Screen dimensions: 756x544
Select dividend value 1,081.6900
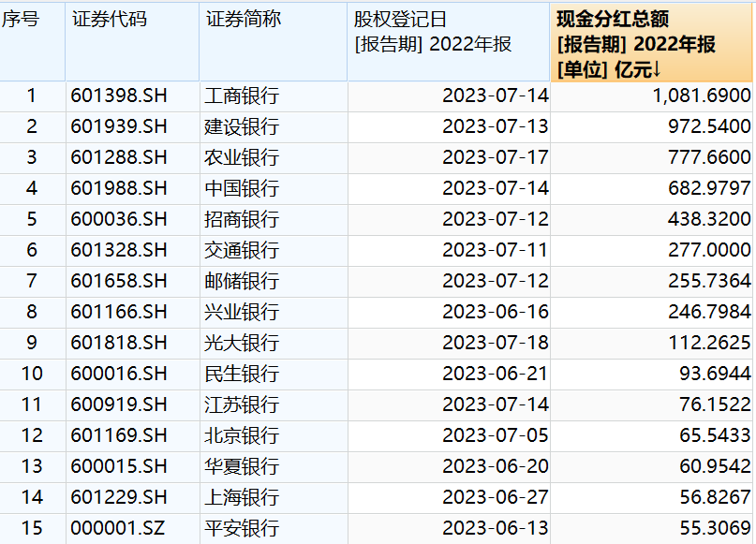coord(702,96)
